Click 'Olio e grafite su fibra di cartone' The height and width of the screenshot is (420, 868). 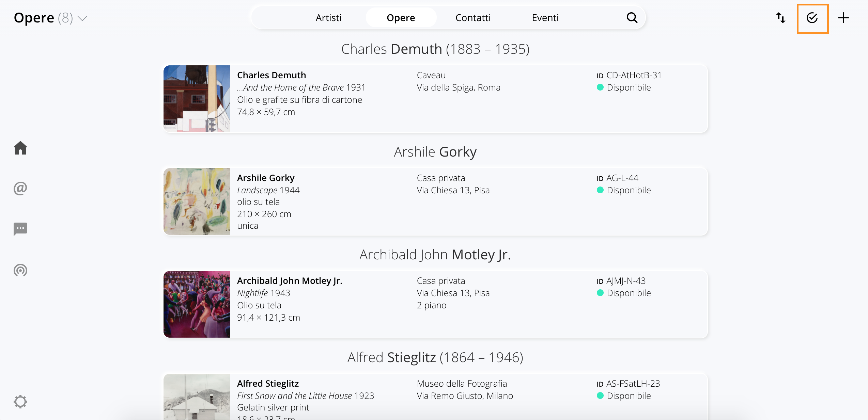pos(299,100)
